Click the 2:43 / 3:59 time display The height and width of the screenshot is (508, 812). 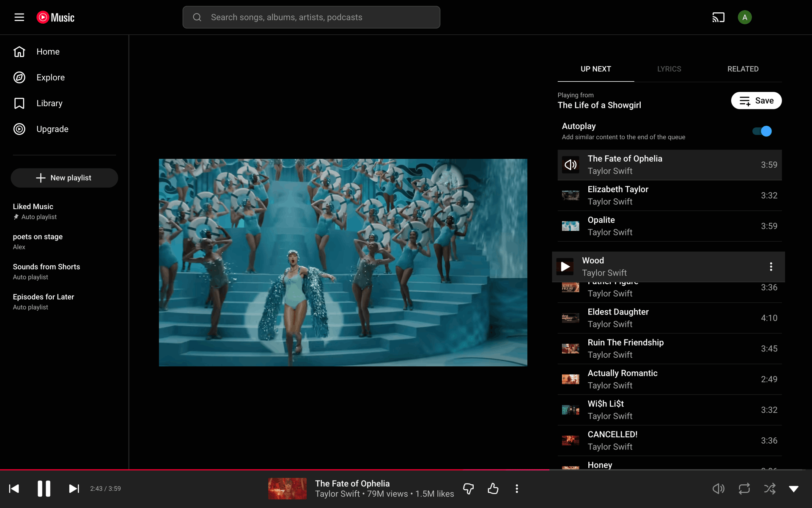click(x=105, y=489)
